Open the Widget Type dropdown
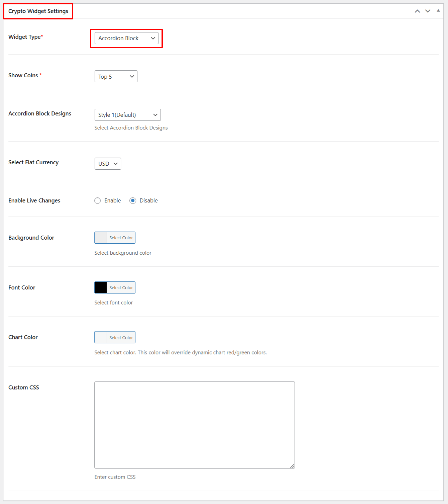Screen dimensions: 448x504 pyautogui.click(x=126, y=38)
